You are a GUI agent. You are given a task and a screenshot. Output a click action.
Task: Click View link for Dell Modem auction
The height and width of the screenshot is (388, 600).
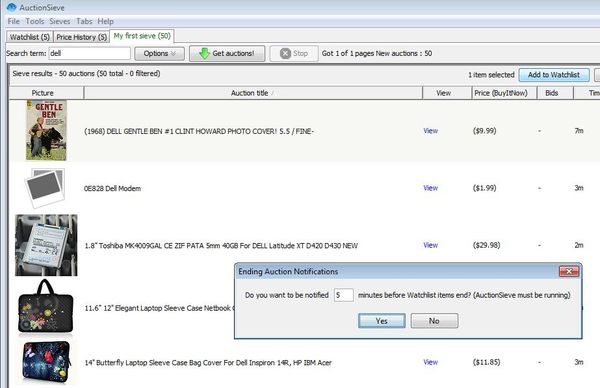tap(430, 188)
